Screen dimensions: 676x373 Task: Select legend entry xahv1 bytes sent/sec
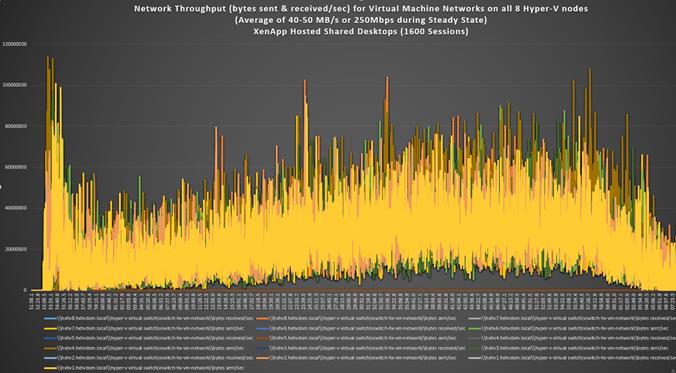tap(144, 368)
